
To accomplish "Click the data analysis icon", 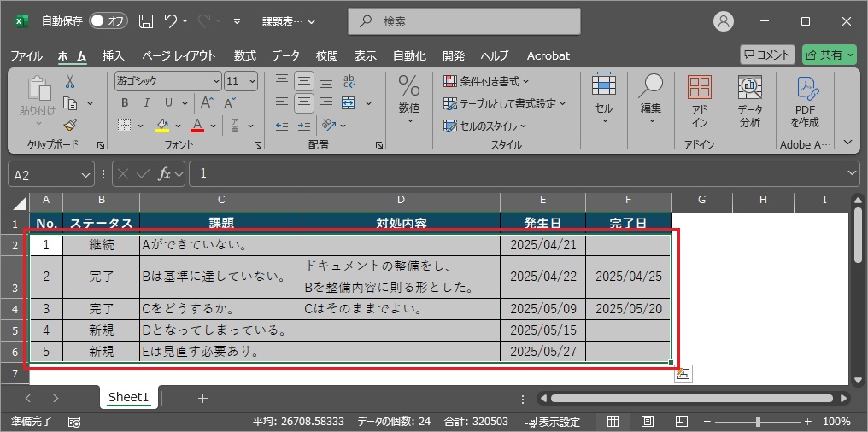I will [750, 101].
